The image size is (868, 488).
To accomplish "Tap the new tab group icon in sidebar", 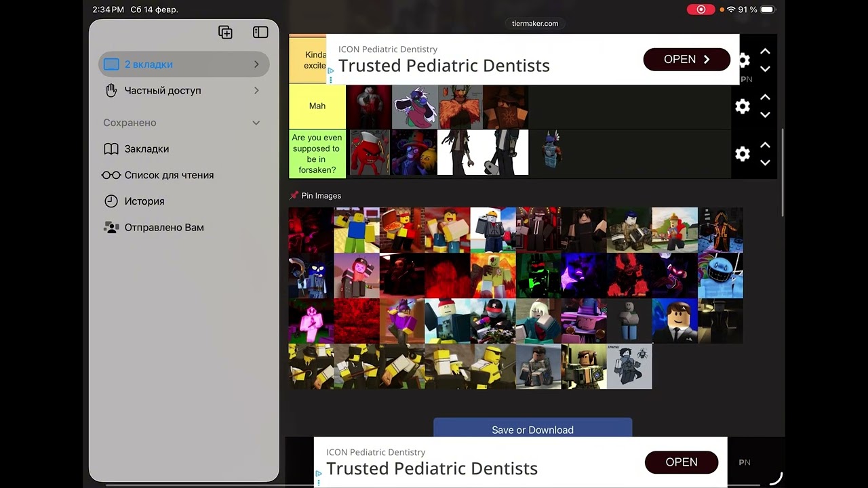I will (225, 33).
